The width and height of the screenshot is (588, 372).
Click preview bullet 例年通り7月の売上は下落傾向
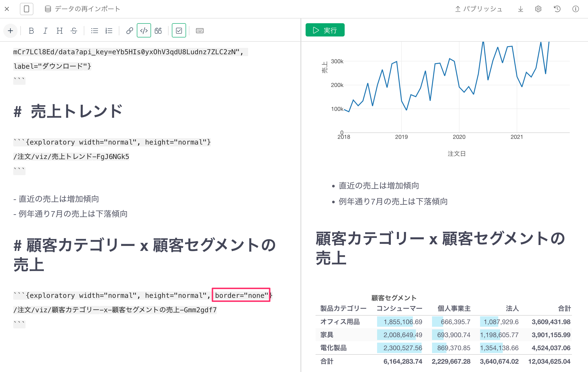pyautogui.click(x=393, y=201)
